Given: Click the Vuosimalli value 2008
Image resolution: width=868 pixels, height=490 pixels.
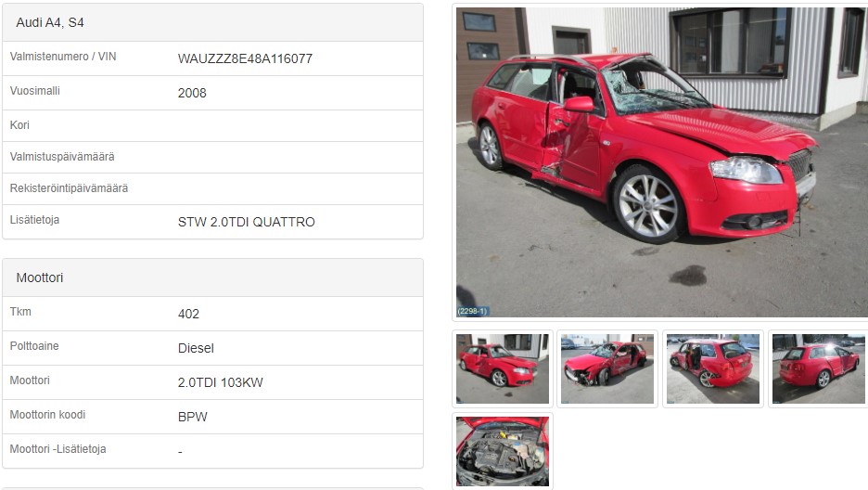Looking at the screenshot, I should point(192,93).
